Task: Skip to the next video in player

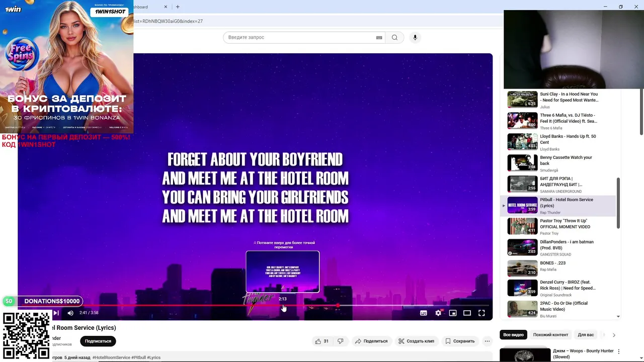Action: point(56,313)
